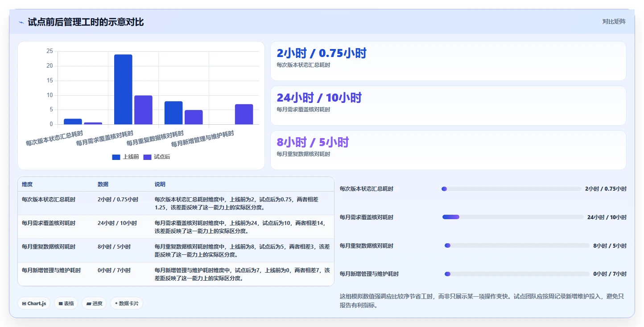This screenshot has width=644, height=327.
Task: Click the 进度 tag chip
Action: (x=94, y=303)
